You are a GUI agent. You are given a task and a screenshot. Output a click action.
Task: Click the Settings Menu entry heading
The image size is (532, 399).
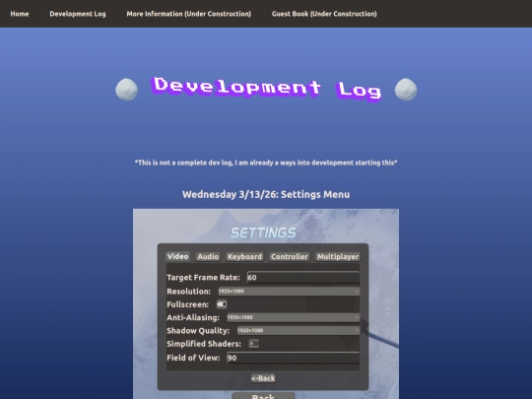click(266, 194)
